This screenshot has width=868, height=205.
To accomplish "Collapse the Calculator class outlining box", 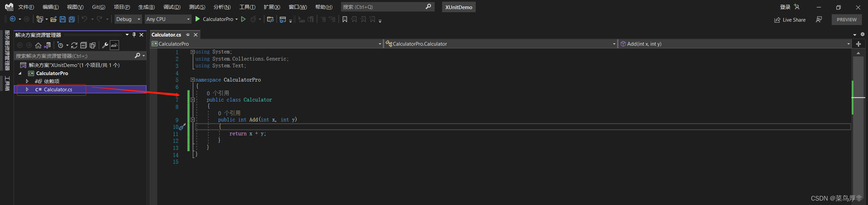I will (x=193, y=100).
